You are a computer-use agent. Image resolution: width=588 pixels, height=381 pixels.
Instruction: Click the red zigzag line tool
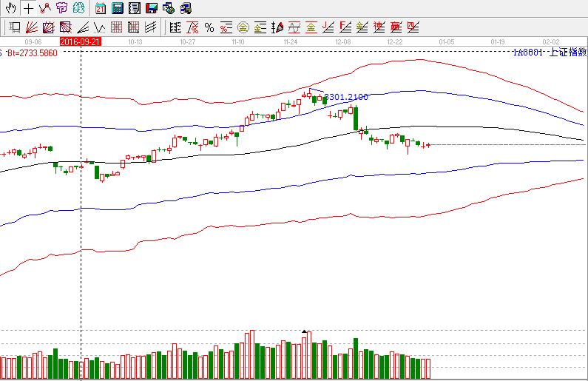[x=44, y=9]
